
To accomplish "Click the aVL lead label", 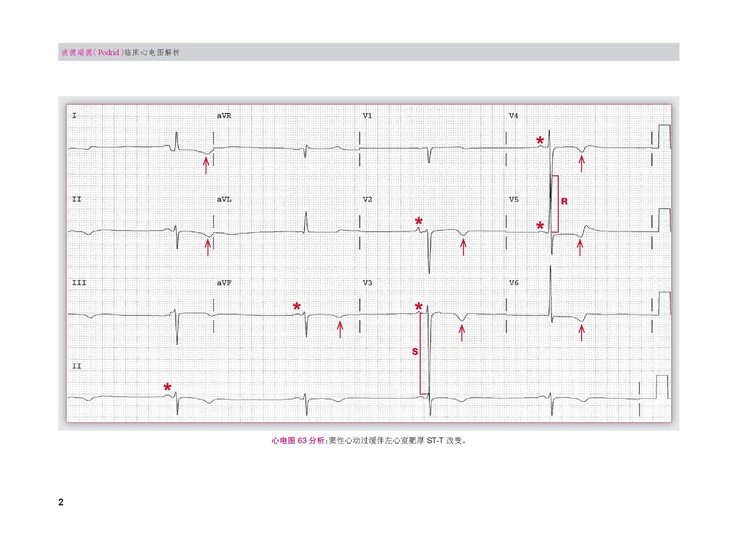I will (225, 199).
